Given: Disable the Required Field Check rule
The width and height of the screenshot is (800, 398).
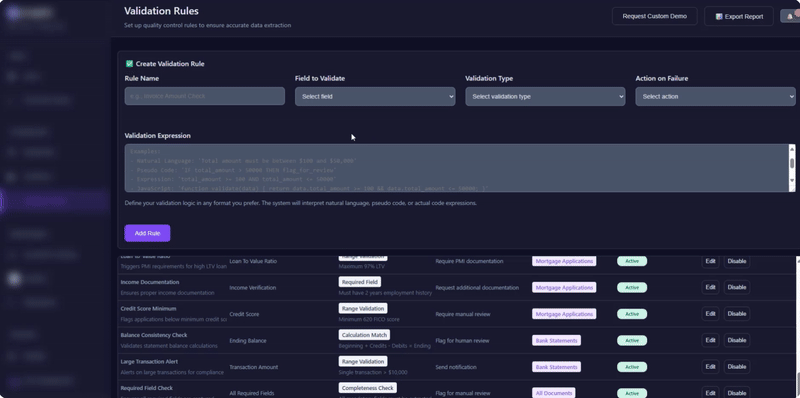Looking at the screenshot, I should point(737,393).
